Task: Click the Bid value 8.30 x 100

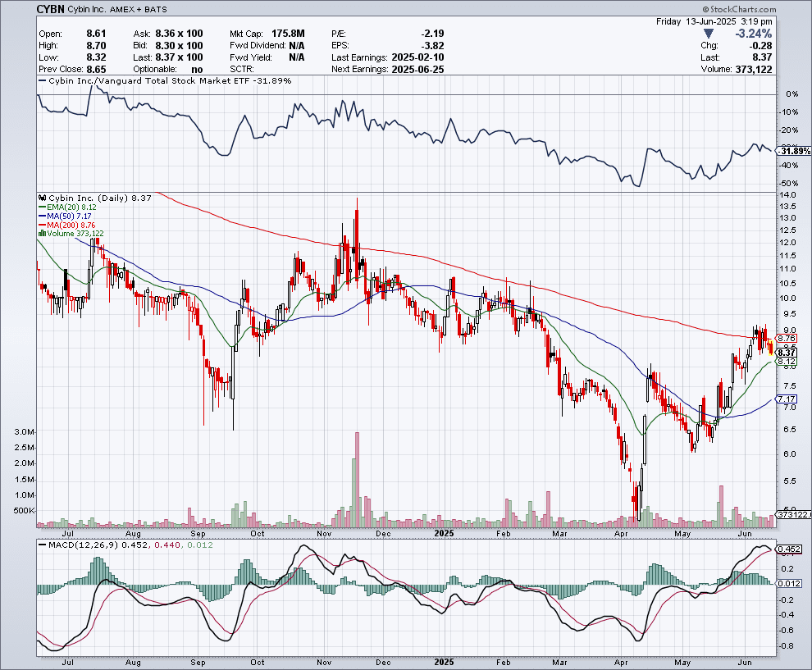Action: [179, 46]
